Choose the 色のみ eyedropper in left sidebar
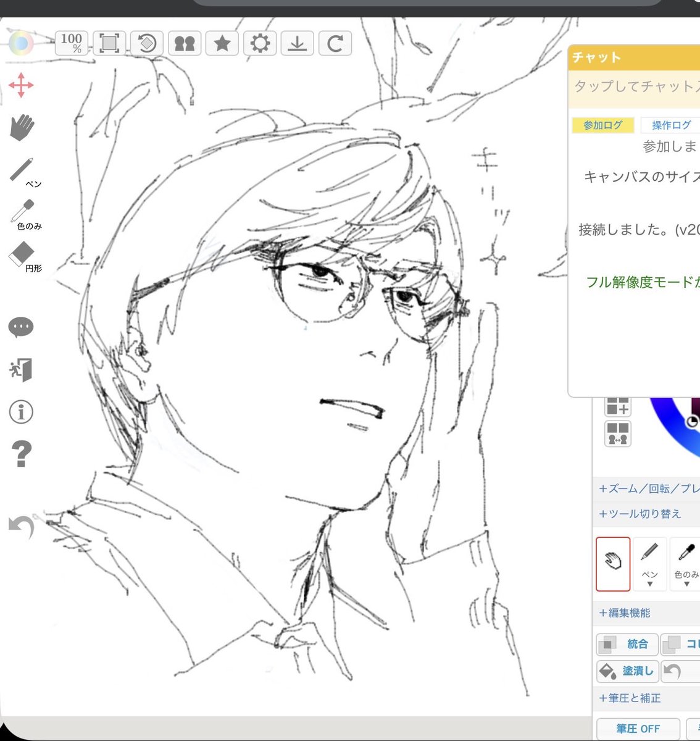This screenshot has height=741, width=700. pos(25,214)
